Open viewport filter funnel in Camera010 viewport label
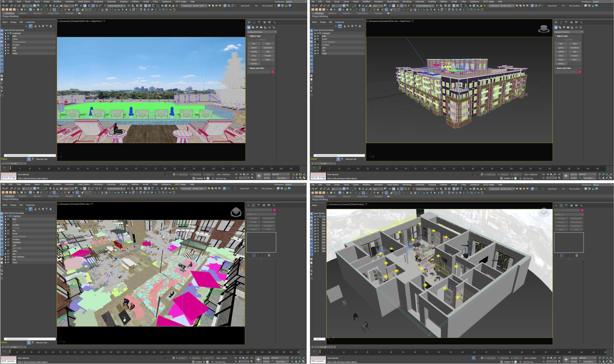 coord(104,21)
